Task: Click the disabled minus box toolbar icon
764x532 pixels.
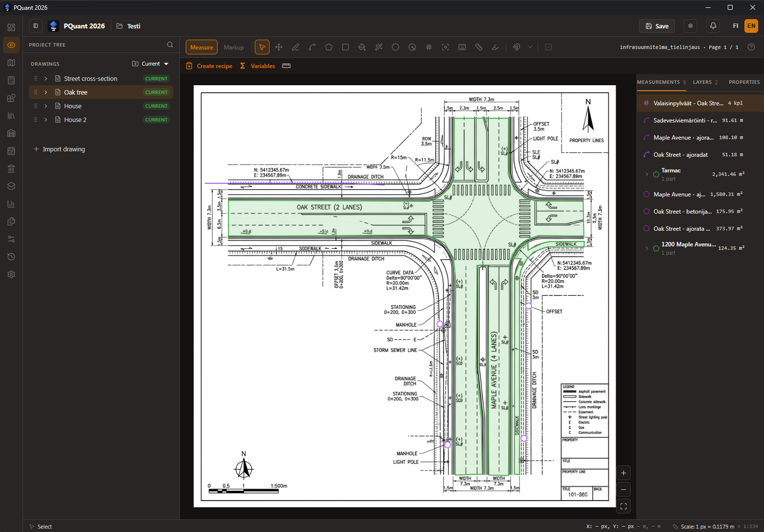Action: point(548,48)
